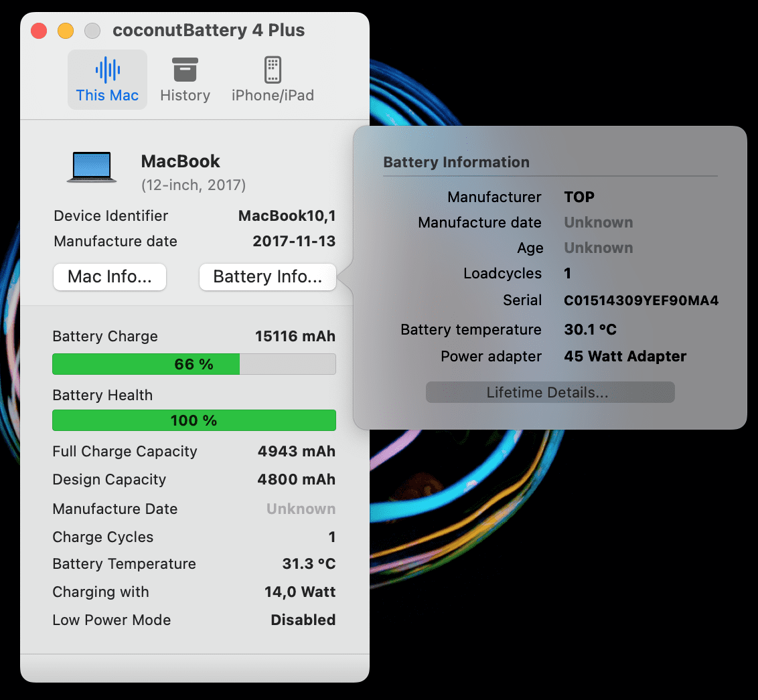Image resolution: width=758 pixels, height=700 pixels.
Task: Click the Charge Cycles label
Action: (103, 537)
